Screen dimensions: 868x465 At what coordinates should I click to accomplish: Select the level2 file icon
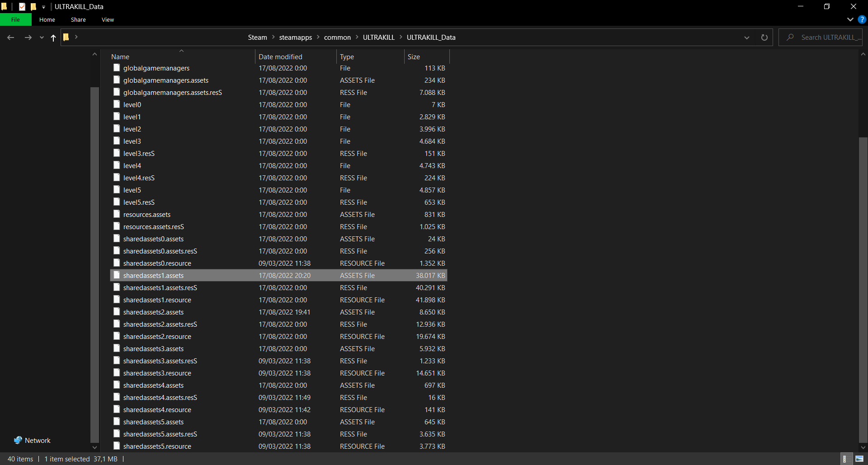[117, 129]
